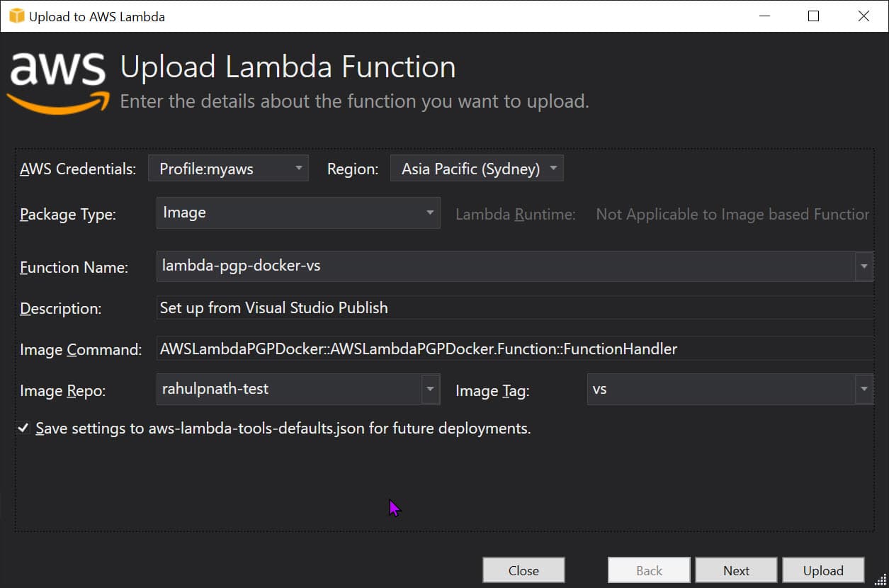The height and width of the screenshot is (588, 889).
Task: Click the resize grip at window corner
Action: (880, 579)
